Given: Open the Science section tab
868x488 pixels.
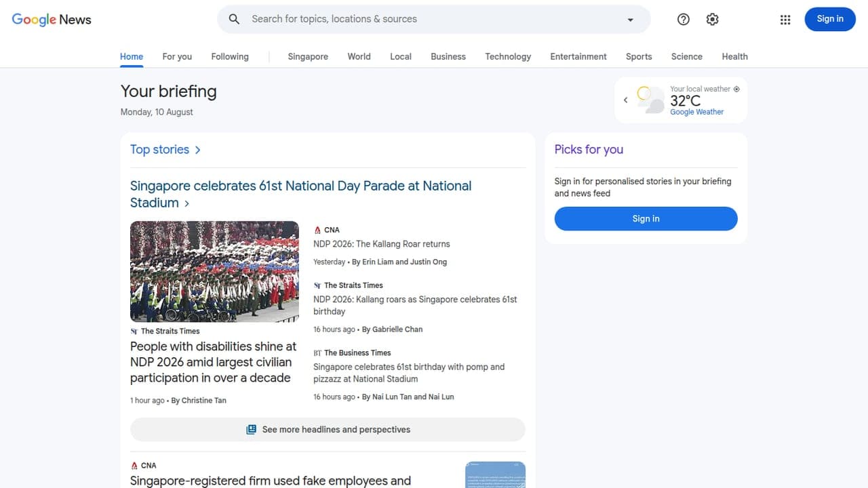Looking at the screenshot, I should 687,56.
